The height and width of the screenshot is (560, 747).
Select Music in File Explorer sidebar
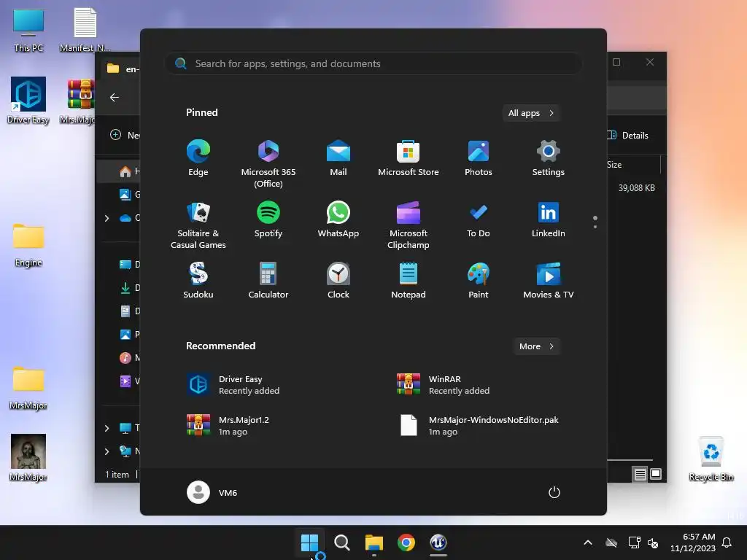coord(128,357)
